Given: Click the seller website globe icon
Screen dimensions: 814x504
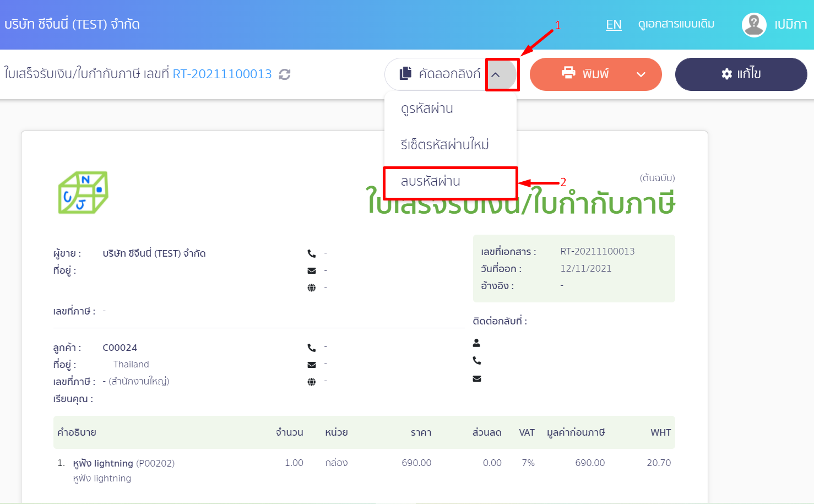Looking at the screenshot, I should [x=312, y=288].
